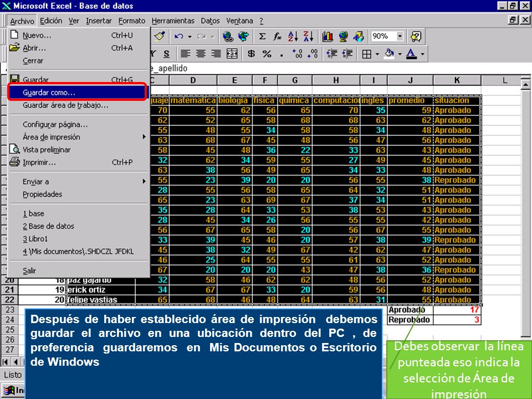Center text alignment icon
This screenshot has width=532, height=399.
201,54
